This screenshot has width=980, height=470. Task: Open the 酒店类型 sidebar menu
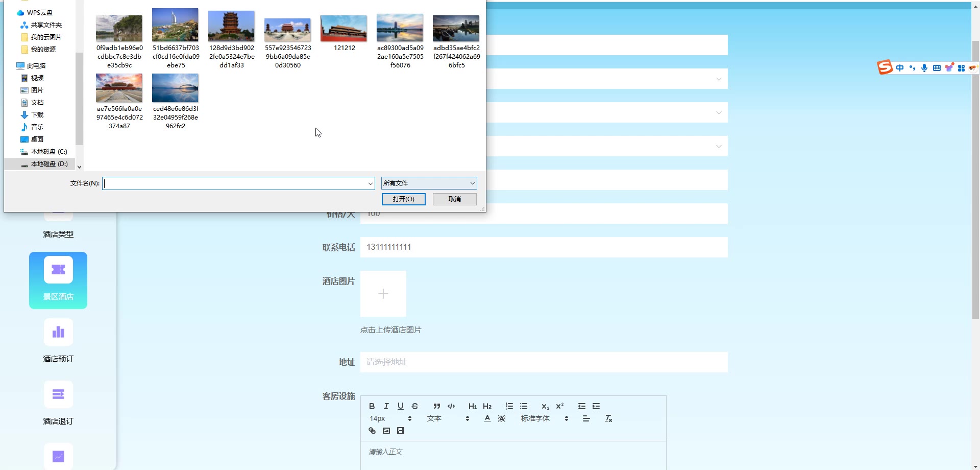click(58, 234)
